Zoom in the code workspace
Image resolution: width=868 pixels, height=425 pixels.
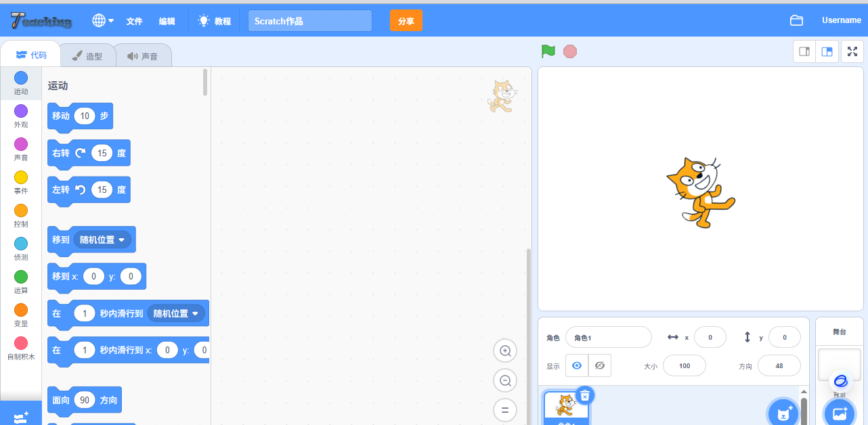(x=505, y=351)
